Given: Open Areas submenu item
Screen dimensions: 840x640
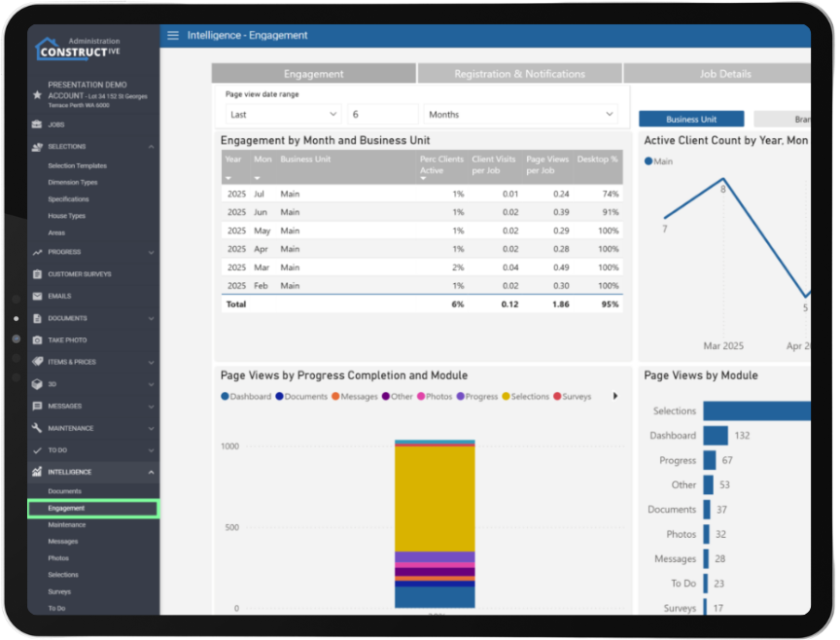Looking at the screenshot, I should (56, 232).
